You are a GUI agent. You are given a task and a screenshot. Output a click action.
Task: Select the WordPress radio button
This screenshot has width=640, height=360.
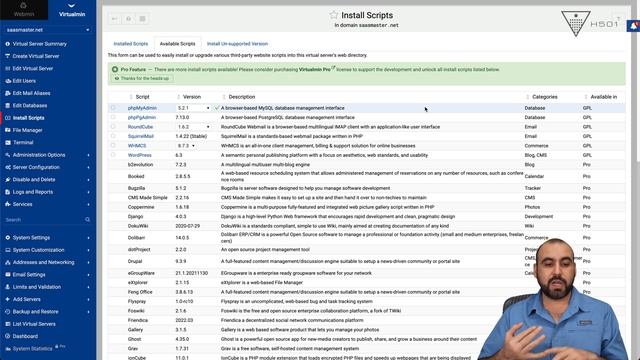pos(113,155)
